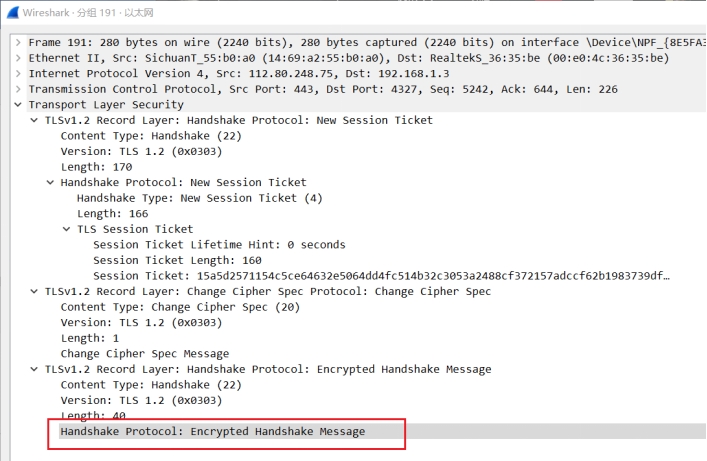Screen dimensions: 707x461
Task: Select Change Cipher Spec Message row
Action: coord(144,353)
